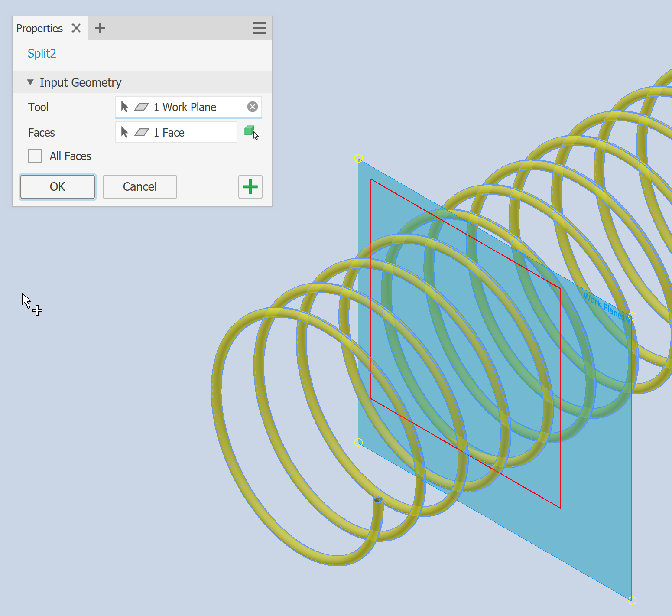Close the Properties panel tab
672x616 pixels.
click(x=76, y=28)
